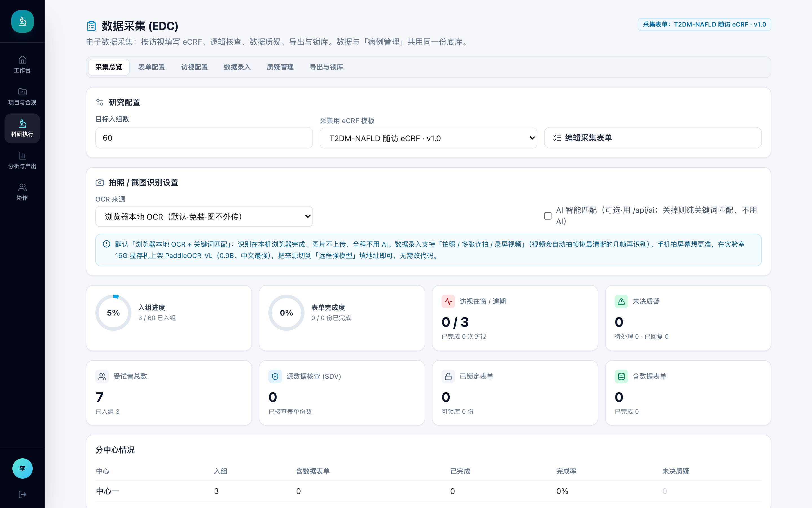The image size is (812, 508).
Task: Switch to the 表单配置 tab
Action: (x=152, y=67)
